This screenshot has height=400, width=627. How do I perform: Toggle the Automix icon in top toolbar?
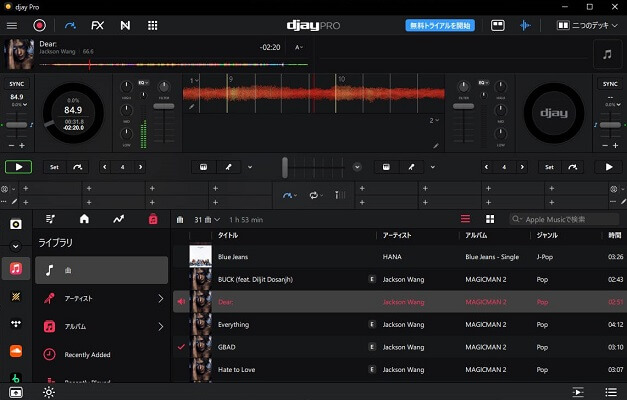[x=70, y=26]
